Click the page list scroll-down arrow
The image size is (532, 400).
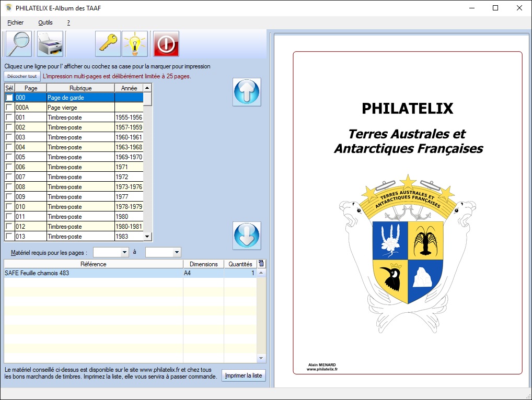point(147,237)
